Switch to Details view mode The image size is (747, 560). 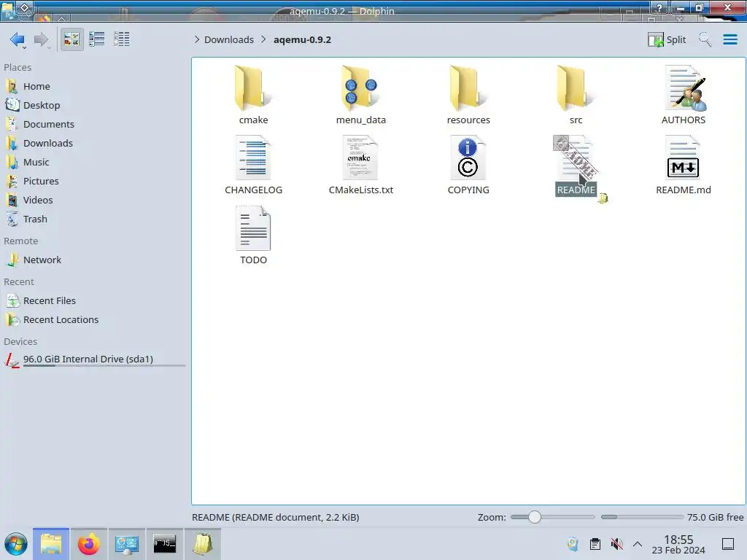coord(122,39)
